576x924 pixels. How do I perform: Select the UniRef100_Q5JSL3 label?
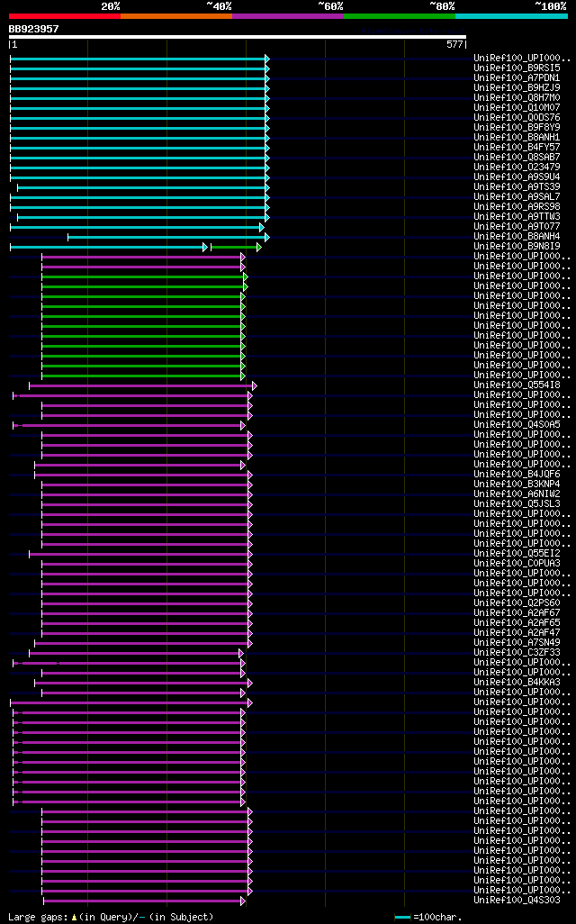coord(517,503)
